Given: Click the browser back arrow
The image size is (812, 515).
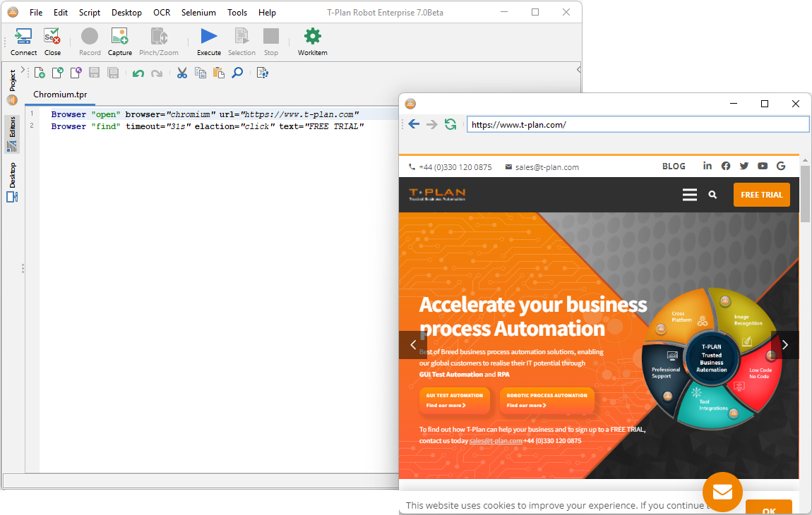Looking at the screenshot, I should coord(414,124).
